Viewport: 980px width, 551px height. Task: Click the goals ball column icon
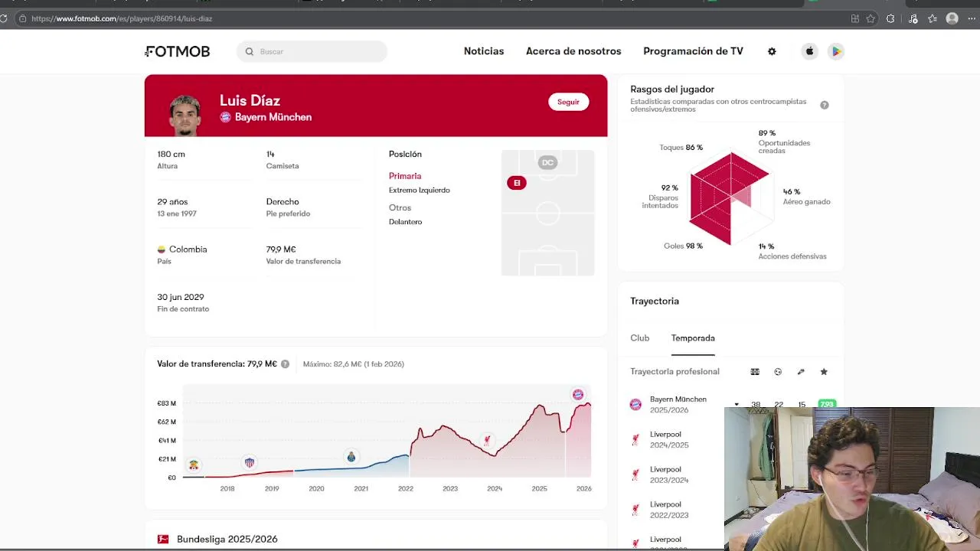[x=778, y=372]
